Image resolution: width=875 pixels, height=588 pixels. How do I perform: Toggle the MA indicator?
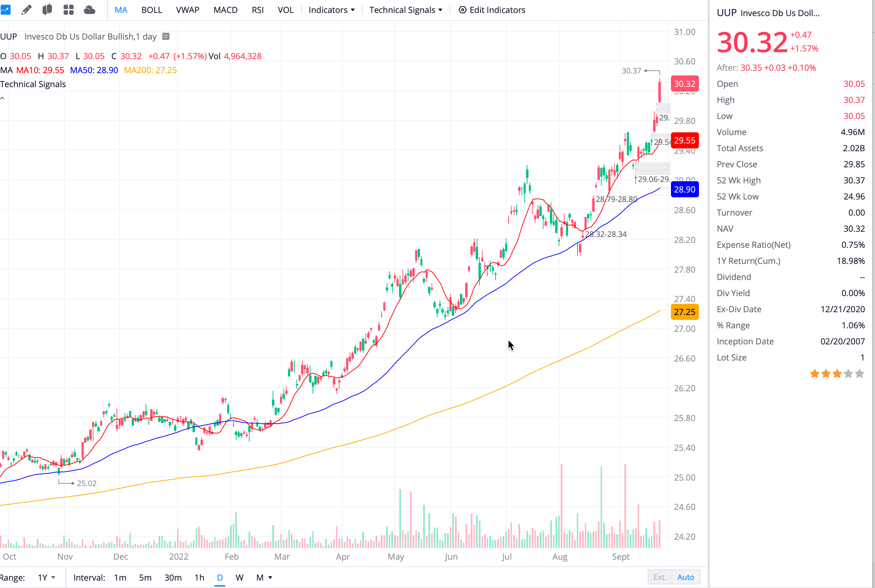click(x=121, y=10)
